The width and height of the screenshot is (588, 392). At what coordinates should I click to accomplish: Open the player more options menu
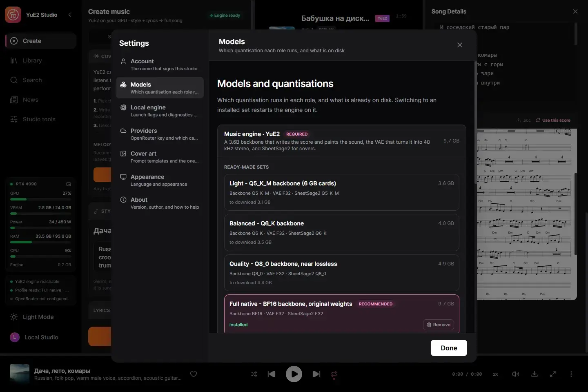point(571,374)
